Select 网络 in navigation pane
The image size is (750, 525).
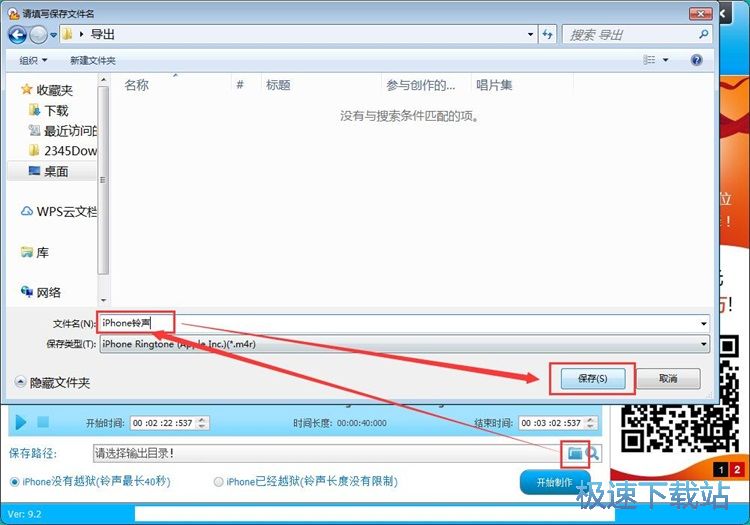pyautogui.click(x=41, y=292)
